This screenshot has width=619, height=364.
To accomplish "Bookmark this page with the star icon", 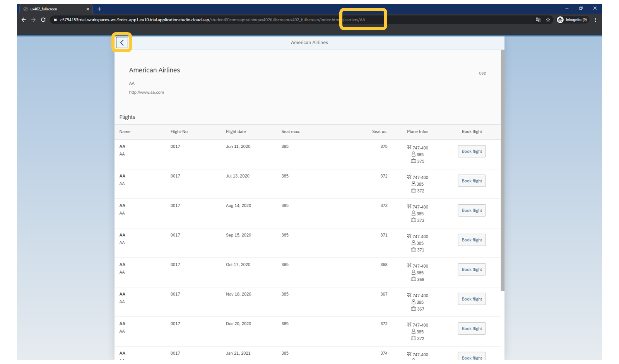I will (548, 20).
